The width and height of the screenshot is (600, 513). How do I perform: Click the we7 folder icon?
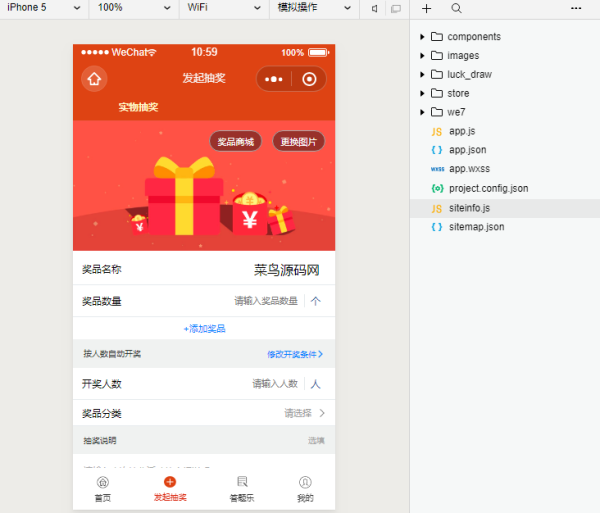coord(437,112)
